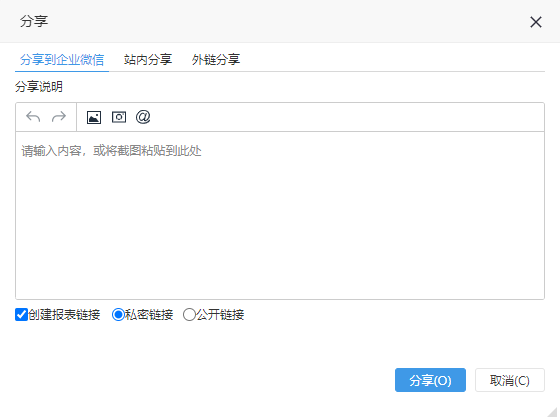
Task: Close the 分享 dialog with X
Action: pyautogui.click(x=536, y=22)
